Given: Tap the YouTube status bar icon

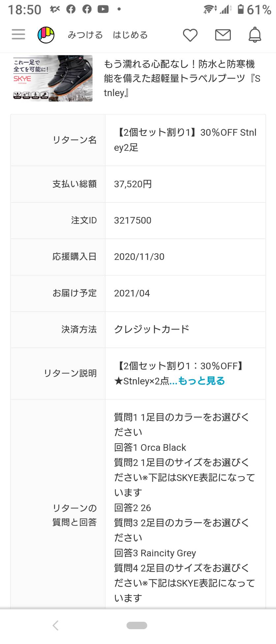Looking at the screenshot, I should pyautogui.click(x=103, y=10).
